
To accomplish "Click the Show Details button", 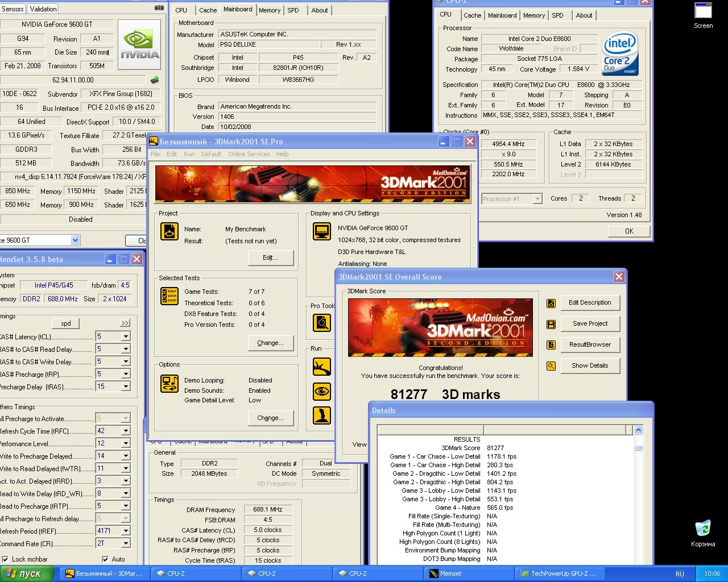I will [590, 366].
